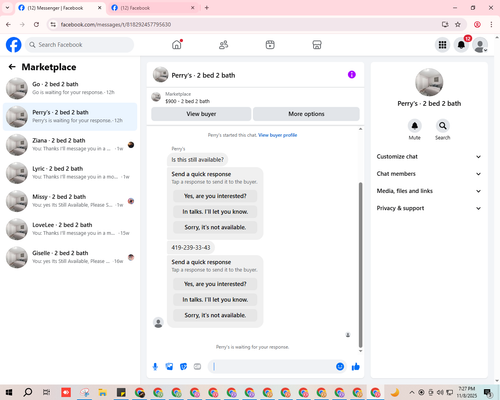This screenshot has width=500, height=400.
Task: Open the LoveLee - 2 bed 2 bath chat
Action: 70,229
